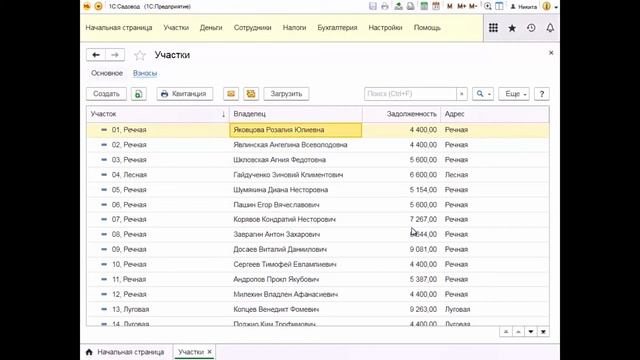Click the M- memory subtract button
Viewport: 640px width, 360px height.
pos(473,6)
